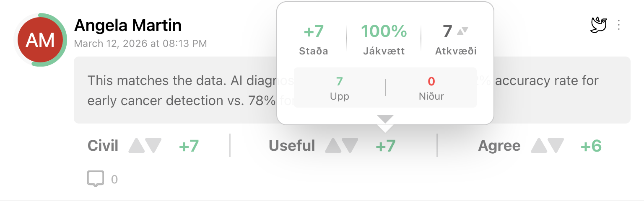Select the Niður votes count in popup
The image size is (644, 201).
click(431, 81)
